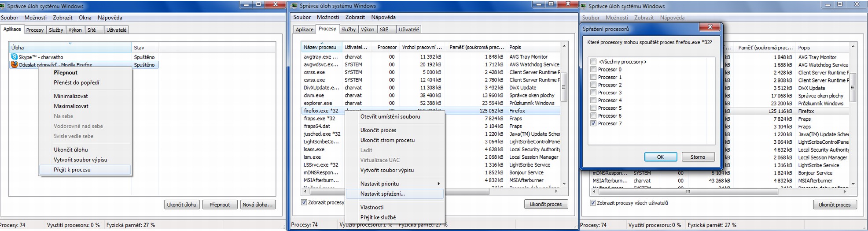
Task: Select Otevřít umístění souboru menu entry
Action: (390, 117)
